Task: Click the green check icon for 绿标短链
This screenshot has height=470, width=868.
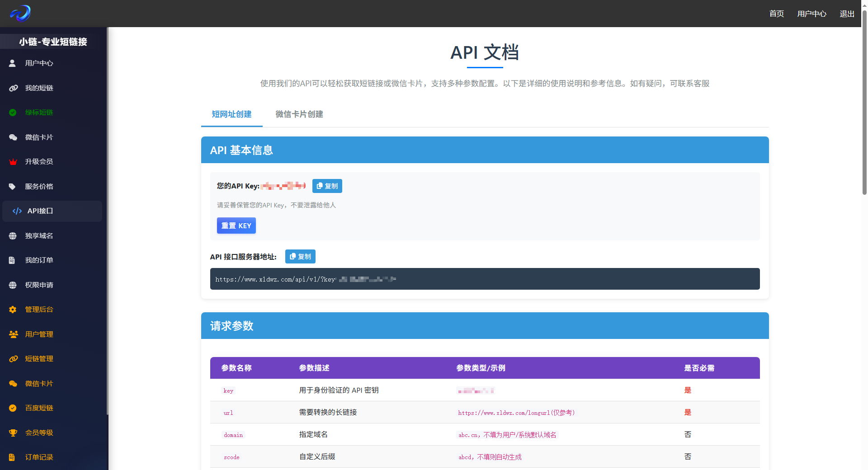Action: 13,113
